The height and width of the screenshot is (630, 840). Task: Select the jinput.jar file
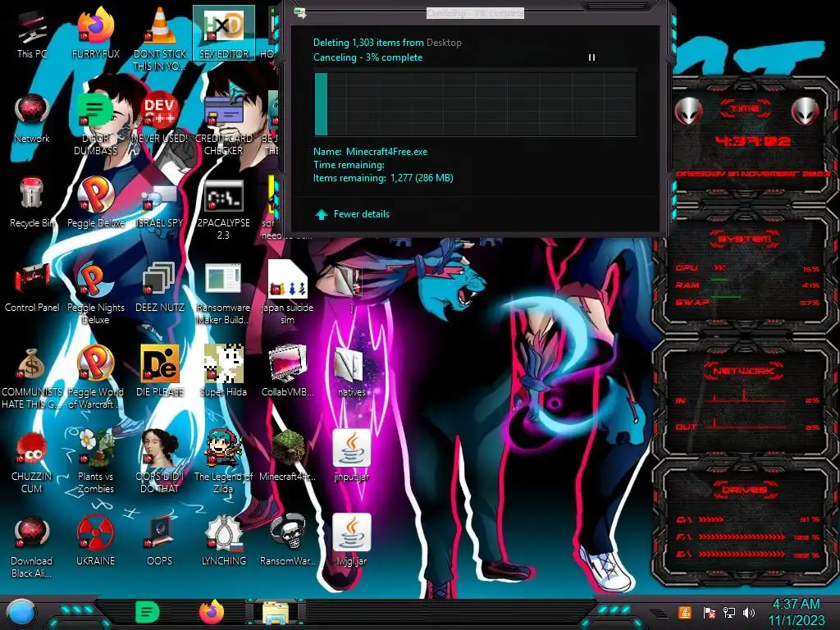351,456
